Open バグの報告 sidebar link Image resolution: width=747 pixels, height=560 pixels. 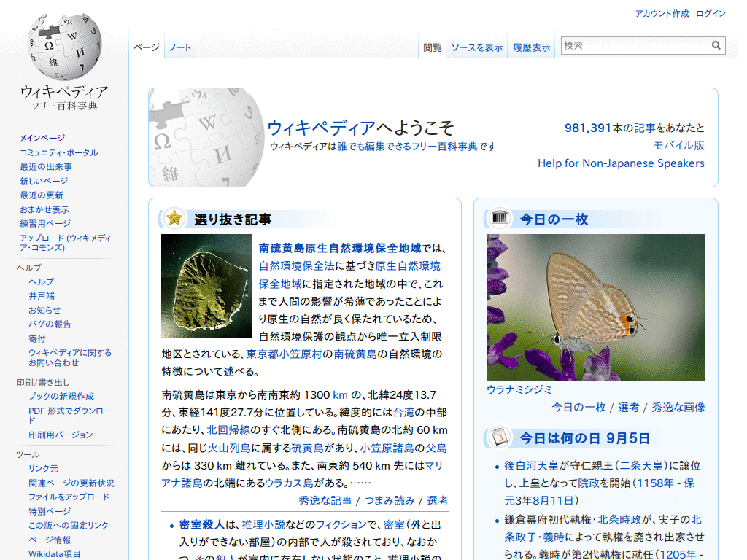50,324
